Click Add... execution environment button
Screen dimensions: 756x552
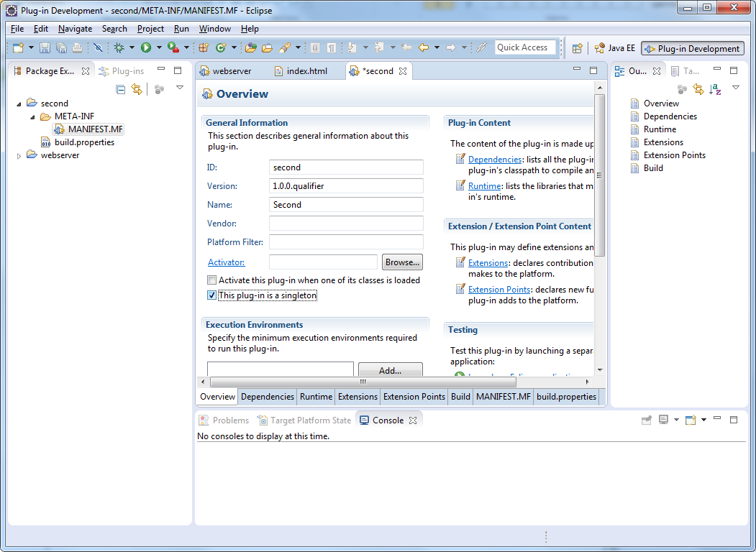[x=390, y=369]
